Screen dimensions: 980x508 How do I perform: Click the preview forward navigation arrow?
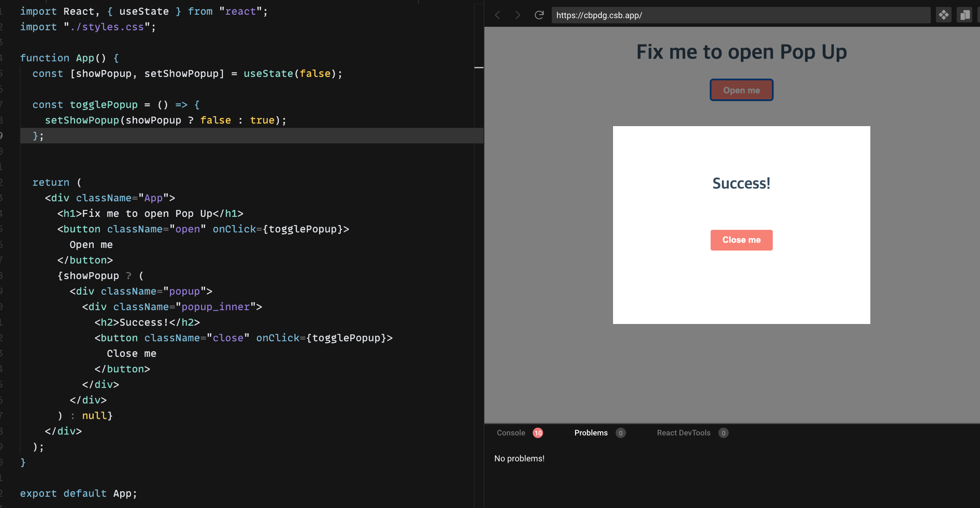(518, 15)
